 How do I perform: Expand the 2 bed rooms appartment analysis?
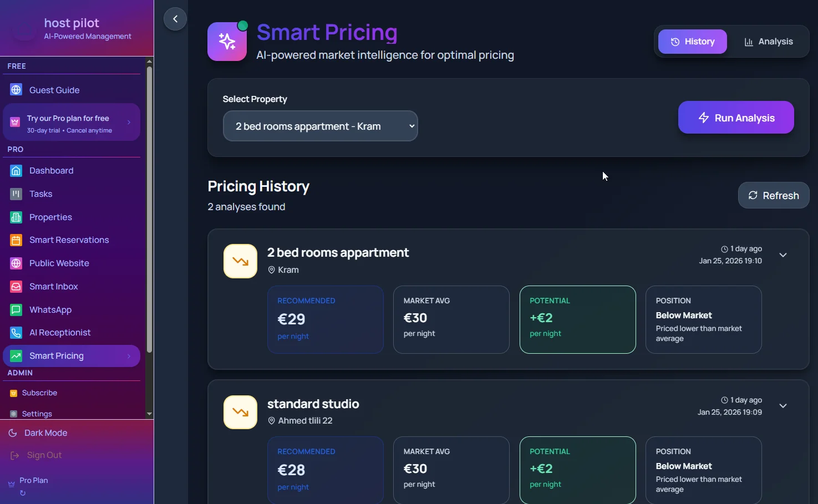[x=783, y=255]
